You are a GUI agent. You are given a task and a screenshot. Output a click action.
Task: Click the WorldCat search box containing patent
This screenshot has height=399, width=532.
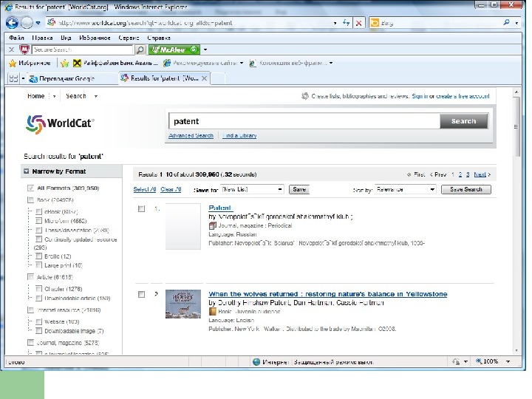(304, 121)
